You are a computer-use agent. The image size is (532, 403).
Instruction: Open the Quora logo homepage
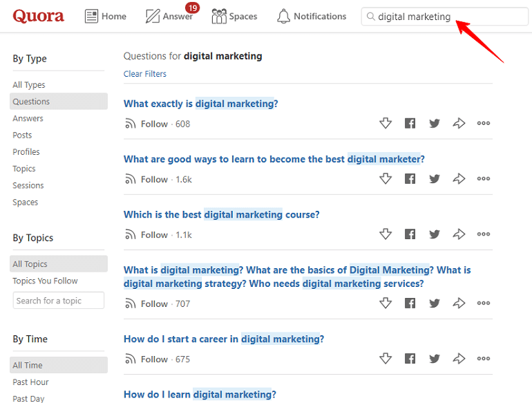[x=38, y=16]
